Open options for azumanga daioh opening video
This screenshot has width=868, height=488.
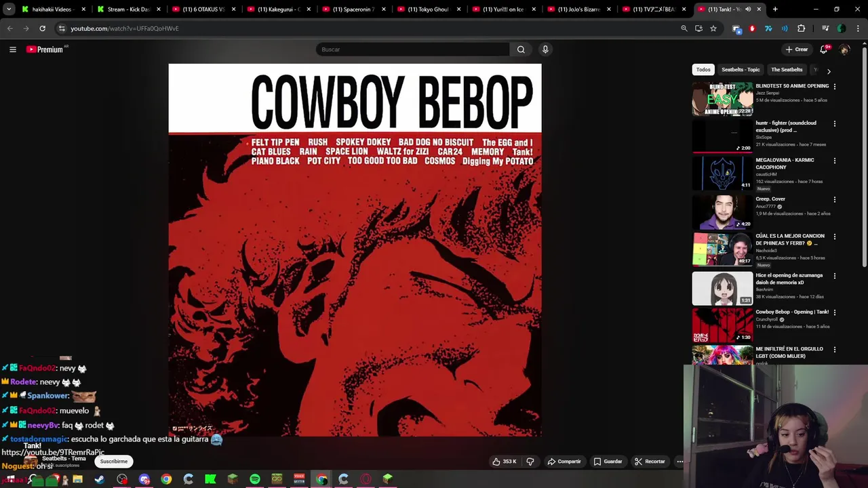click(835, 276)
